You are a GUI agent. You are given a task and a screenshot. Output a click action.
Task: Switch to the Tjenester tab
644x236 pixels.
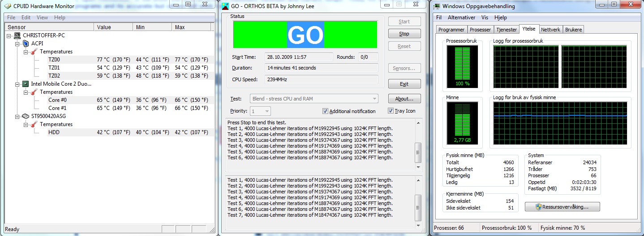506,30
